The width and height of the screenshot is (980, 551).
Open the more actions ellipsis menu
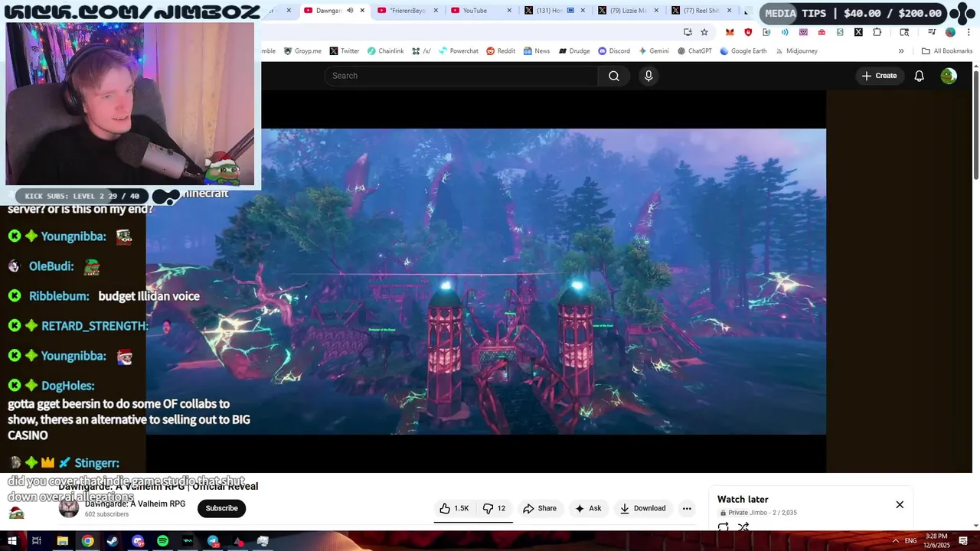coord(687,508)
